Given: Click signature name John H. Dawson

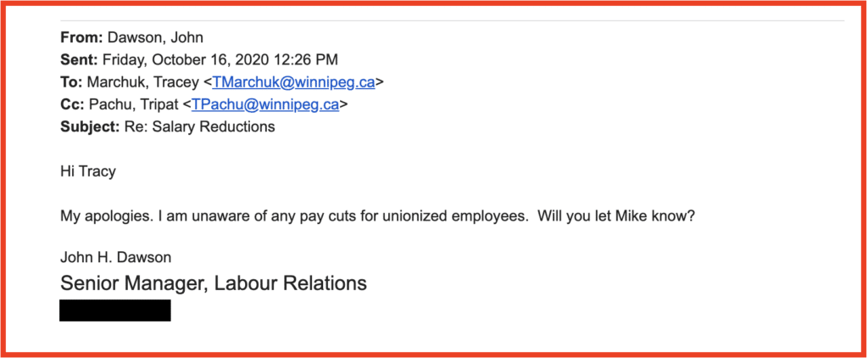Looking at the screenshot, I should (x=115, y=257).
